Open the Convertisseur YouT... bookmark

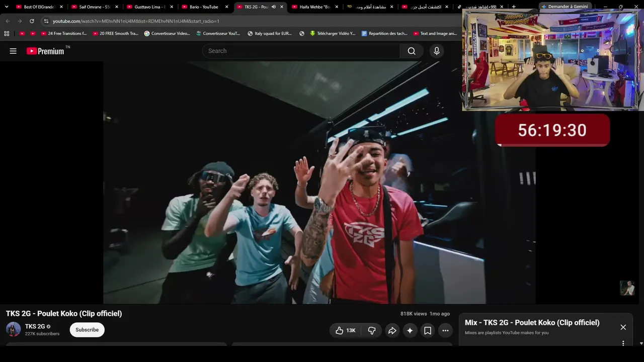218,34
